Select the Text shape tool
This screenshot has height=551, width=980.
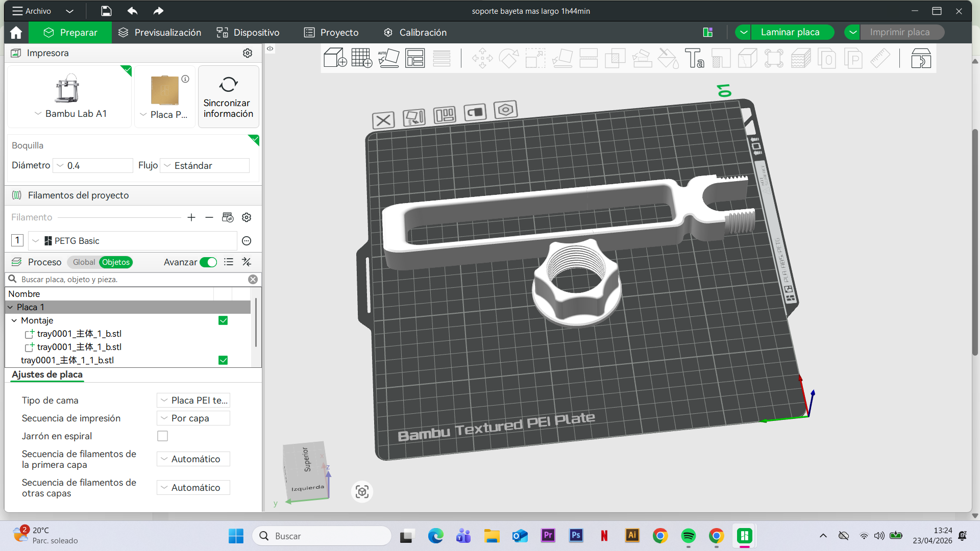coord(695,58)
